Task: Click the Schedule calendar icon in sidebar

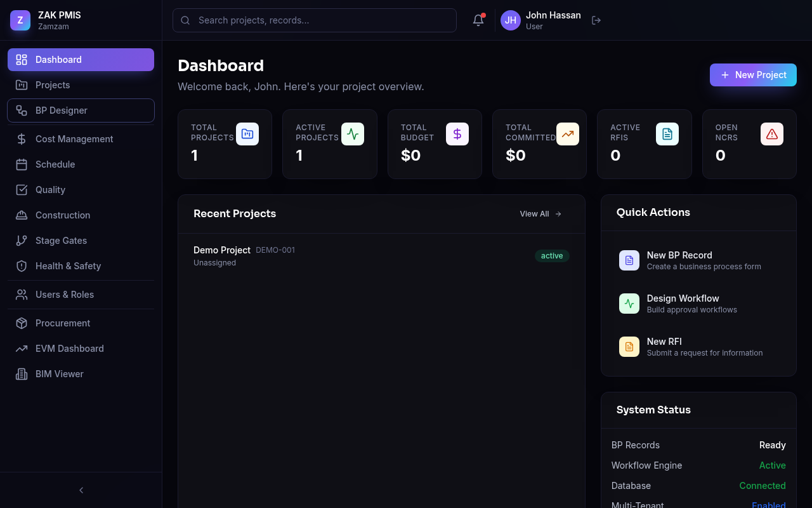Action: (x=22, y=164)
